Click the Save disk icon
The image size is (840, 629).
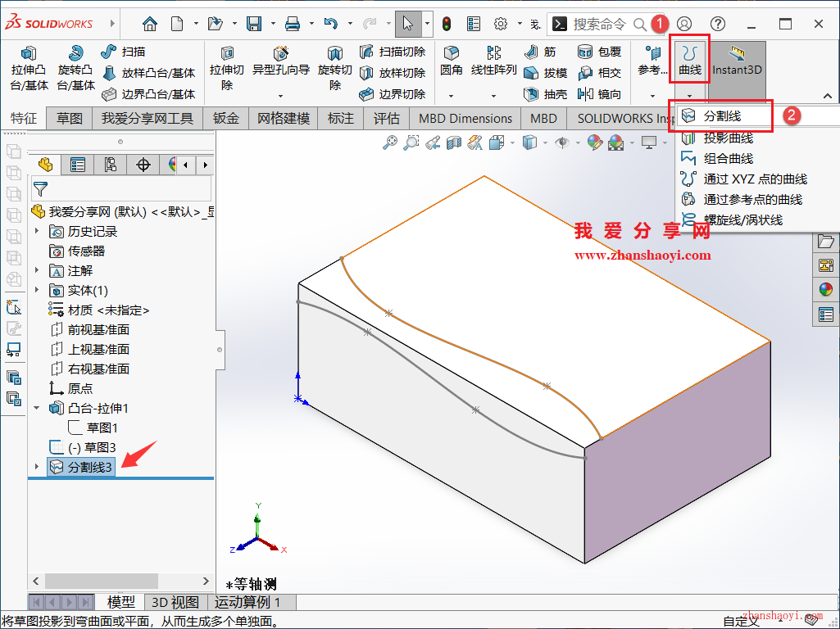254,24
